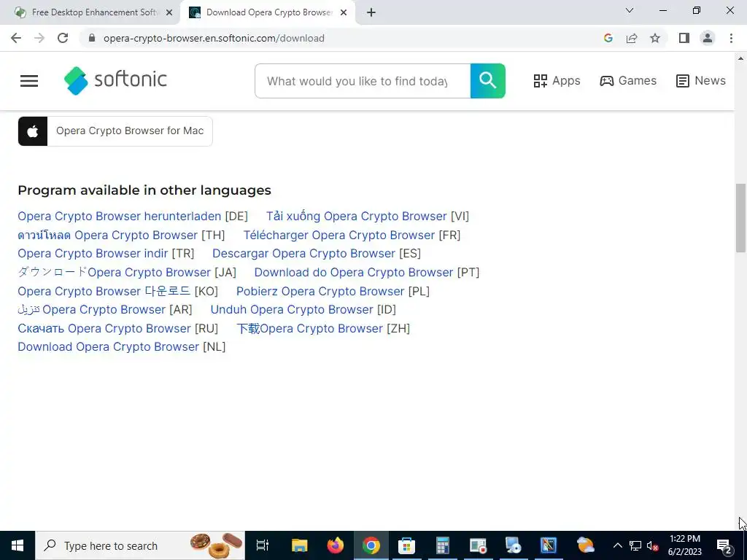747x560 pixels.
Task: Click the page vertical scrollbar thumb
Action: [741, 218]
